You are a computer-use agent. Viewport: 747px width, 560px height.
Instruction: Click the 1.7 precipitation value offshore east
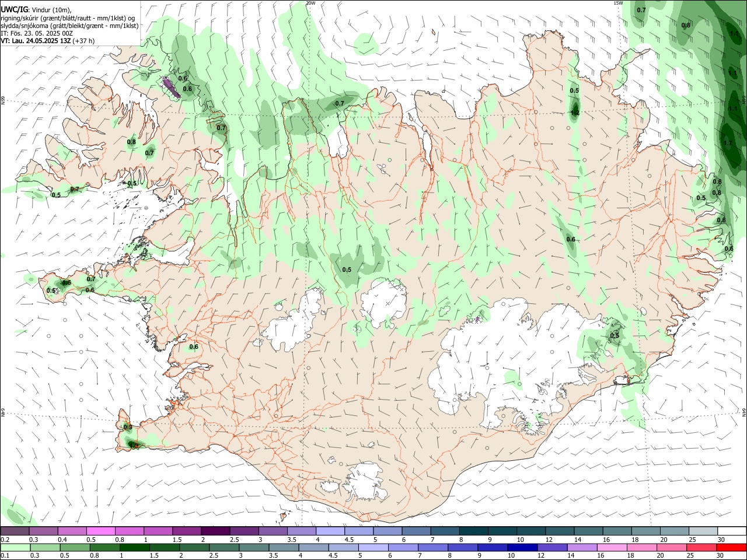pyautogui.click(x=728, y=143)
